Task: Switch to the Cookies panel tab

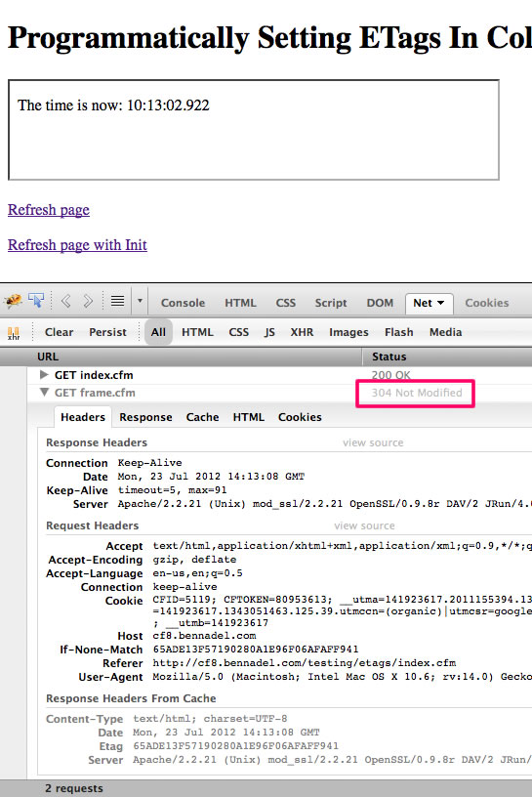Action: pyautogui.click(x=487, y=303)
